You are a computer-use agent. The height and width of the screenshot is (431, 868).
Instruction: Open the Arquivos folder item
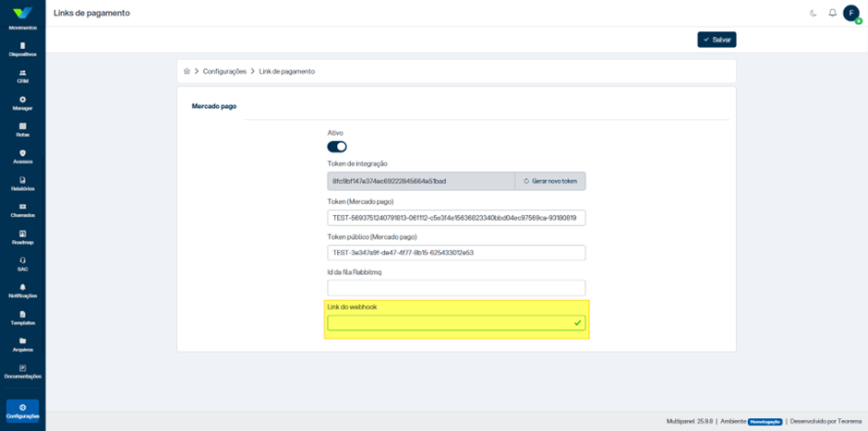pyautogui.click(x=23, y=344)
